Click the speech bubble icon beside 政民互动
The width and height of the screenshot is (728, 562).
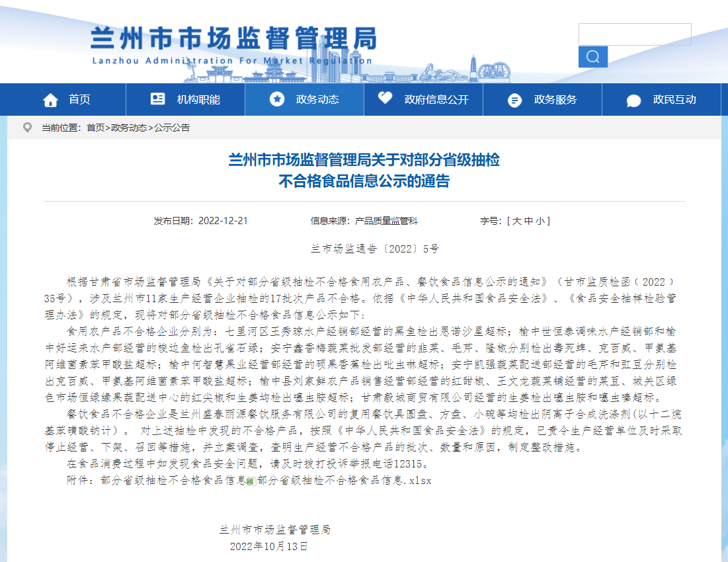(633, 100)
